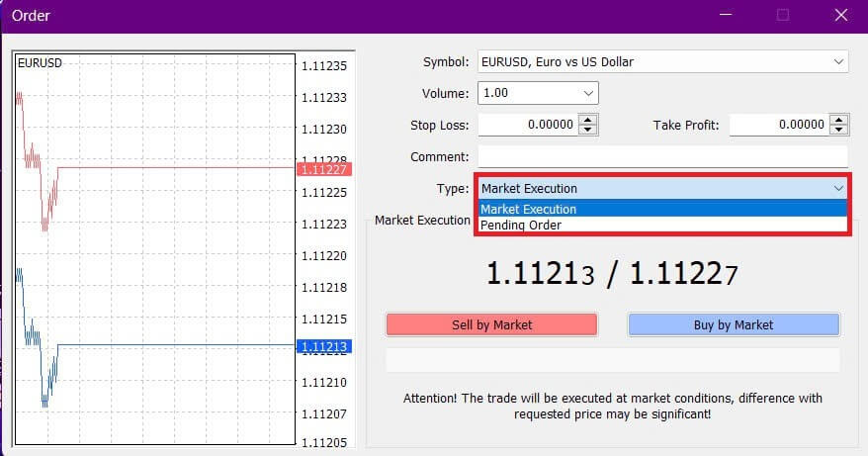
Task: Click inside the Take Profit value field
Action: point(778,125)
